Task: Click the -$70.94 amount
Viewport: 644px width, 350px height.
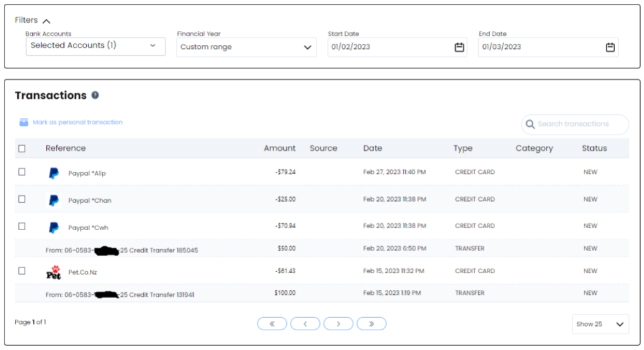Action: click(286, 226)
